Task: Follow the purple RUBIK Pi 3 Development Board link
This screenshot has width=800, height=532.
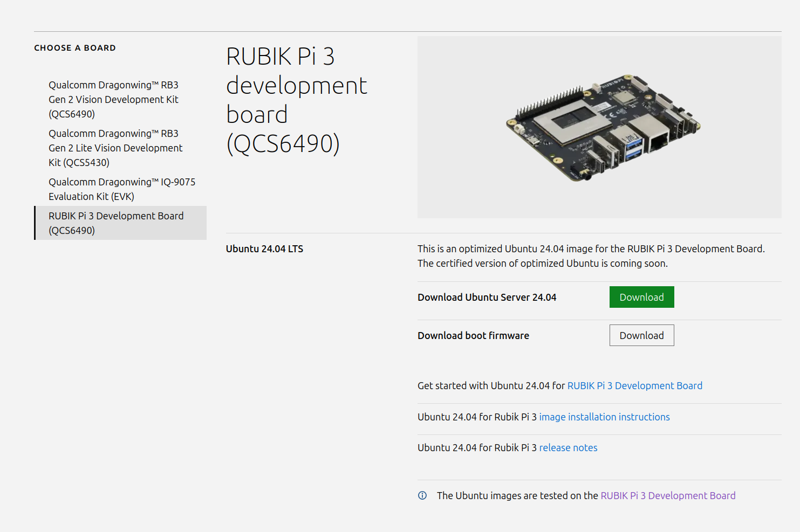Action: (x=668, y=495)
